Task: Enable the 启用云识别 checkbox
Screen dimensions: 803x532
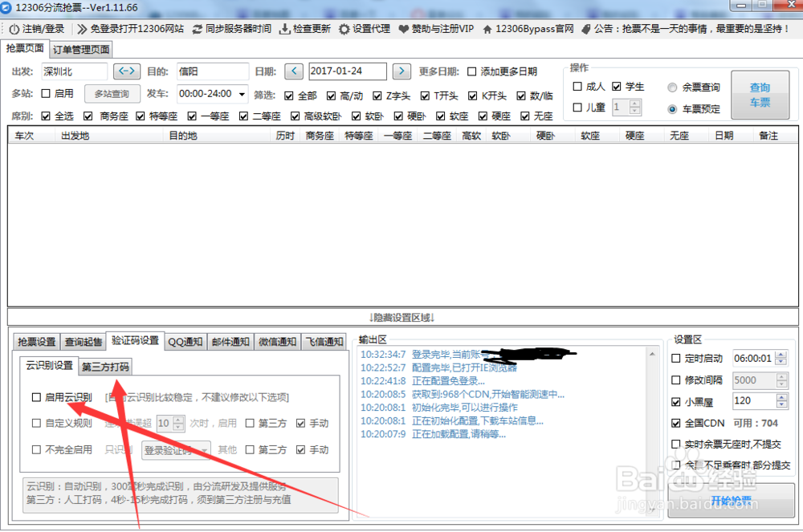Action: [36, 397]
